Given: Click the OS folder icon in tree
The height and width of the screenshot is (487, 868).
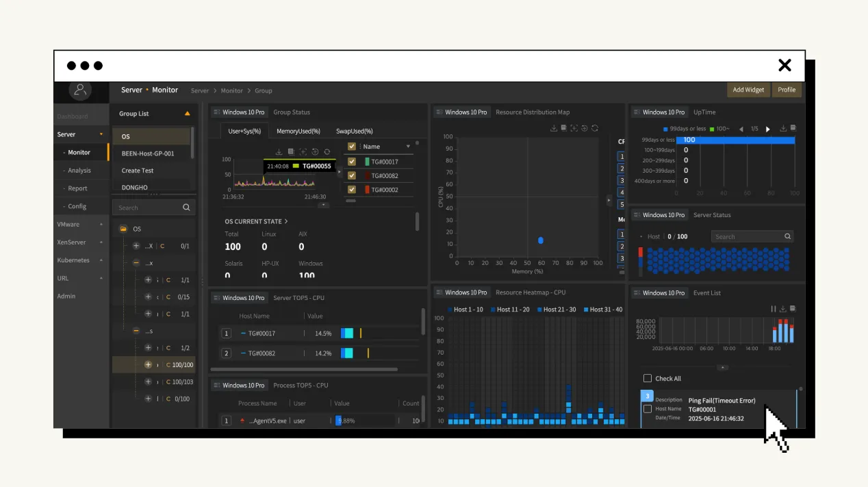Looking at the screenshot, I should 123,229.
